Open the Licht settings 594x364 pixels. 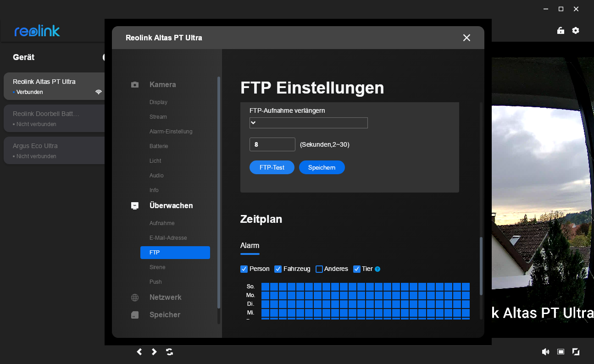pyautogui.click(x=155, y=161)
